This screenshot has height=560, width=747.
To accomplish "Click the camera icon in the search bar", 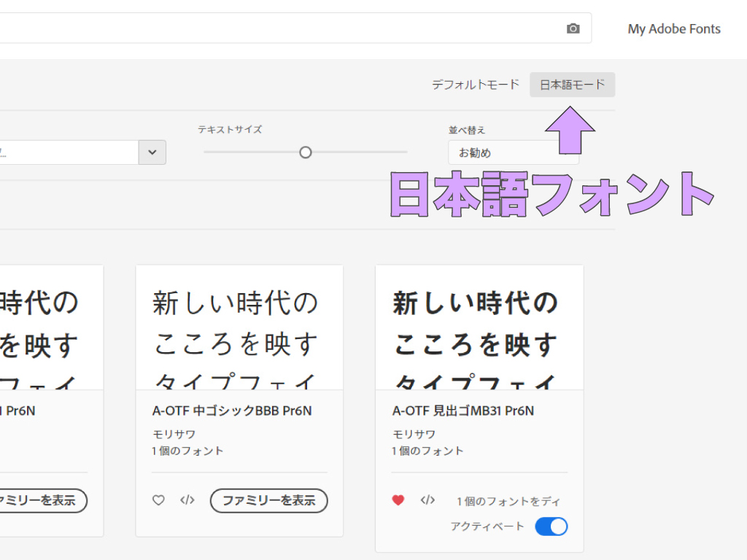I will (x=572, y=28).
